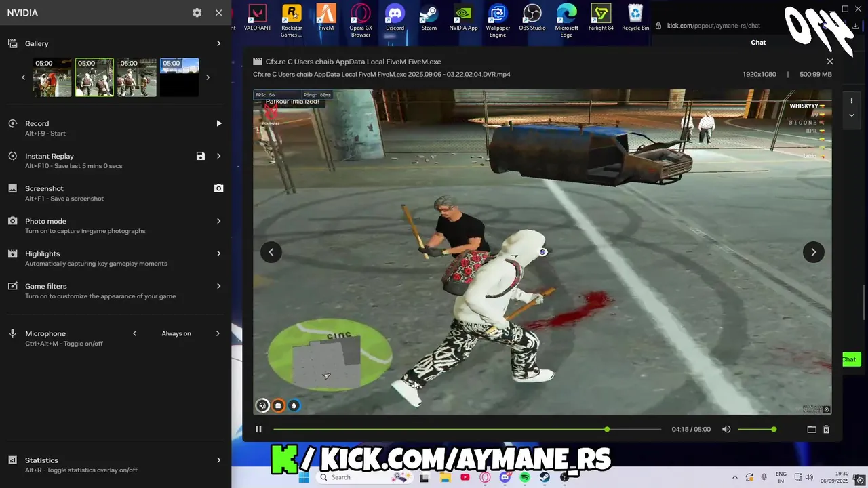The image size is (868, 488).
Task: Seek on the video progress bar
Action: pyautogui.click(x=467, y=429)
